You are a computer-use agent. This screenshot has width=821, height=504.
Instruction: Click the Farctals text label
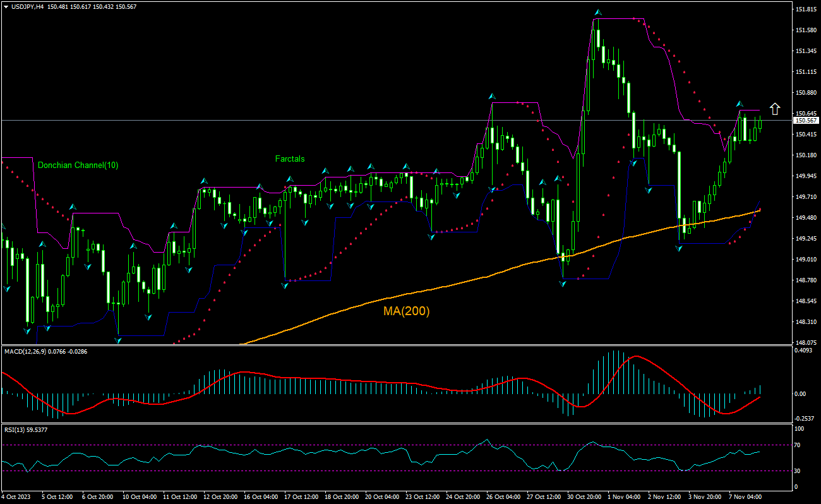point(290,159)
